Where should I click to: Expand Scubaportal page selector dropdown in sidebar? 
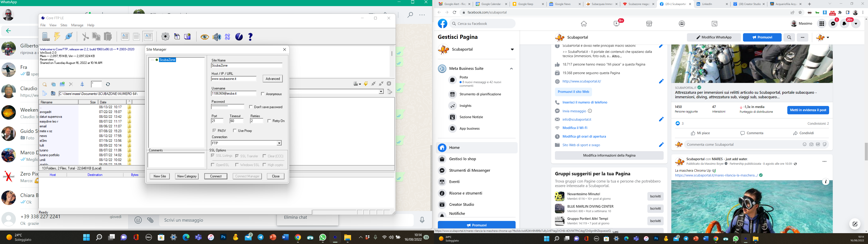pos(512,49)
